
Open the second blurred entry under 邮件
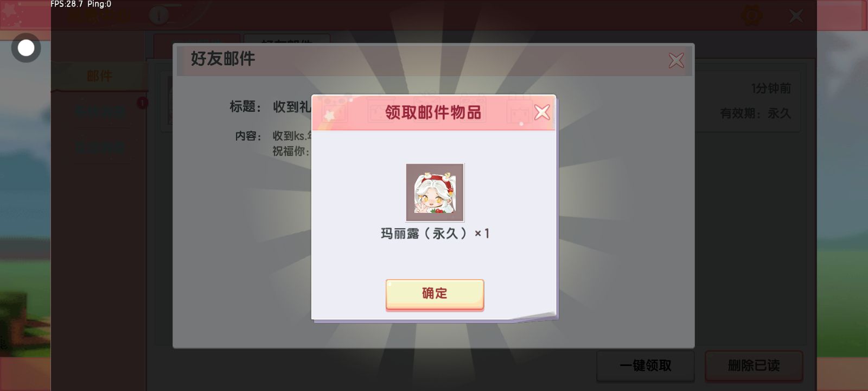coord(100,147)
